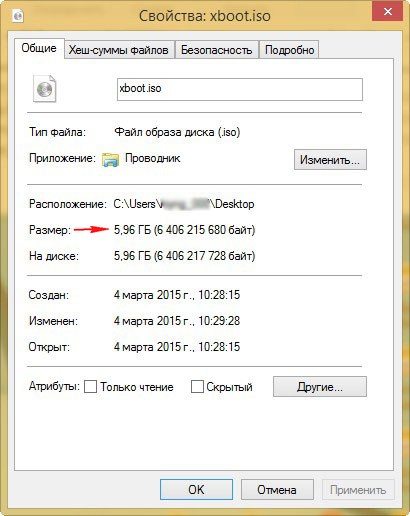Open the Безопасность tab
This screenshot has width=410, height=516.
click(x=216, y=50)
